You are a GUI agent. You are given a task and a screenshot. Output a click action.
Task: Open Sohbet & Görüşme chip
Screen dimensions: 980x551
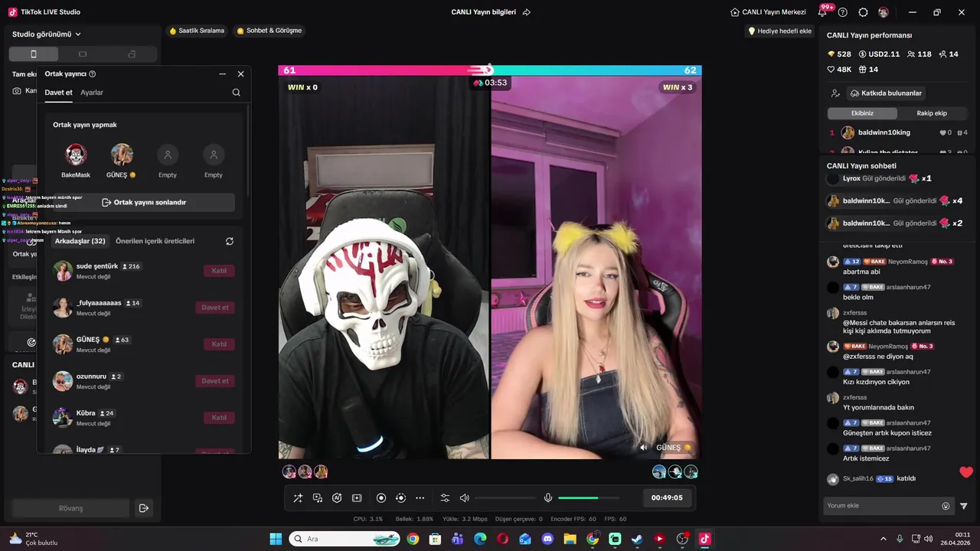269,31
